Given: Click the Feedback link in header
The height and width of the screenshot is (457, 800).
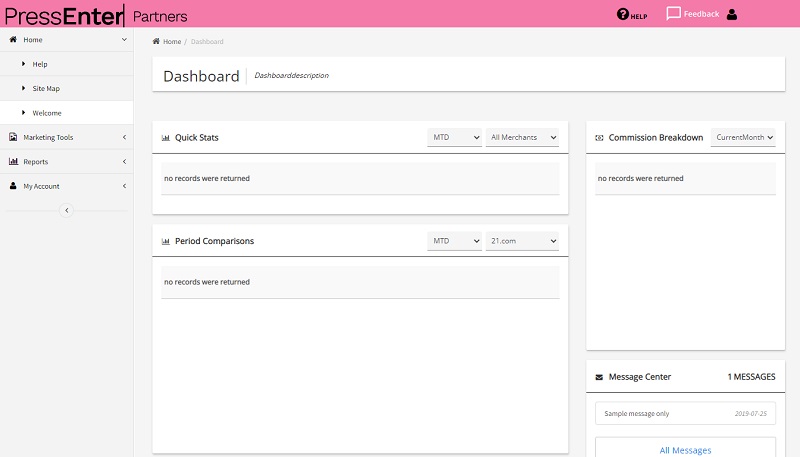Looking at the screenshot, I should tap(701, 14).
